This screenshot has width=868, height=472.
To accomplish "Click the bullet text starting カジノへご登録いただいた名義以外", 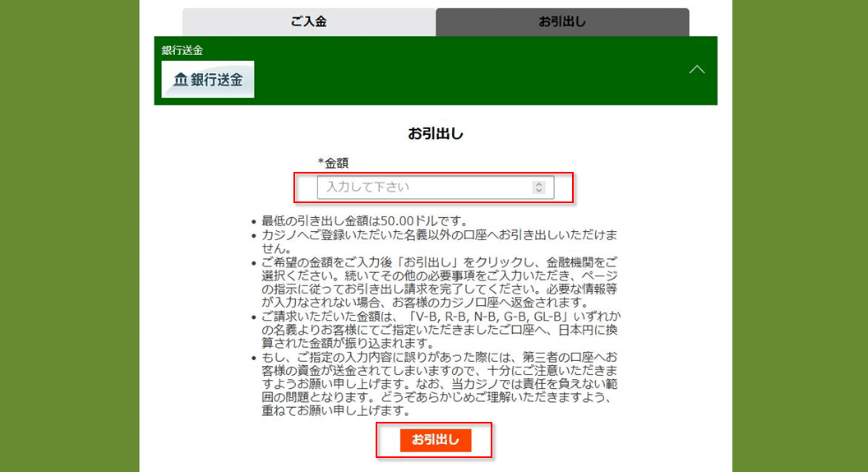I will point(440,242).
